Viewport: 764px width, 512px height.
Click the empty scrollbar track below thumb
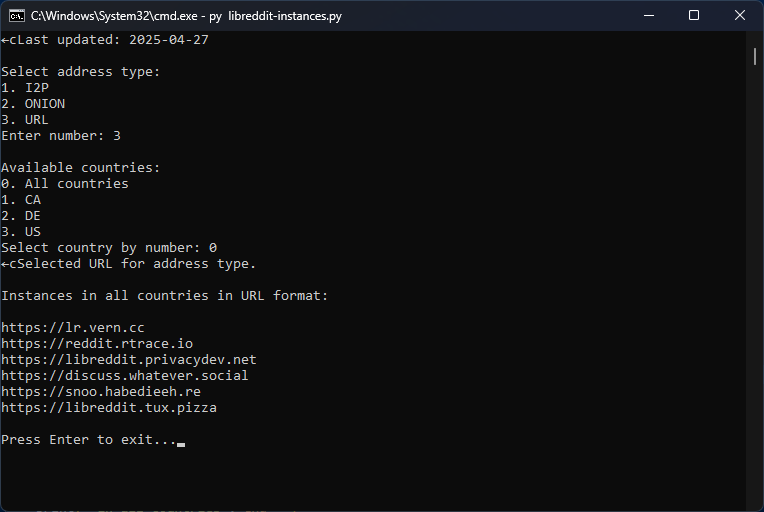pyautogui.click(x=755, y=300)
